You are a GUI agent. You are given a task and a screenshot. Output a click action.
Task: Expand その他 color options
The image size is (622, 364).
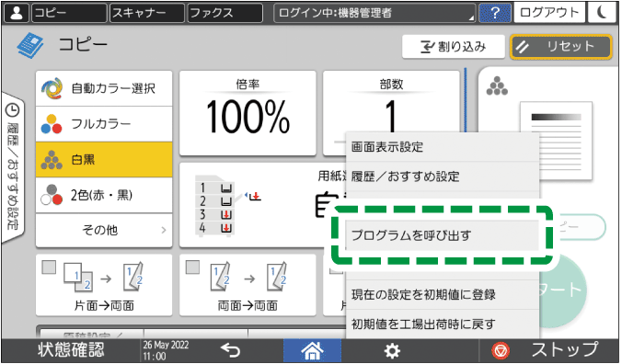tap(104, 230)
